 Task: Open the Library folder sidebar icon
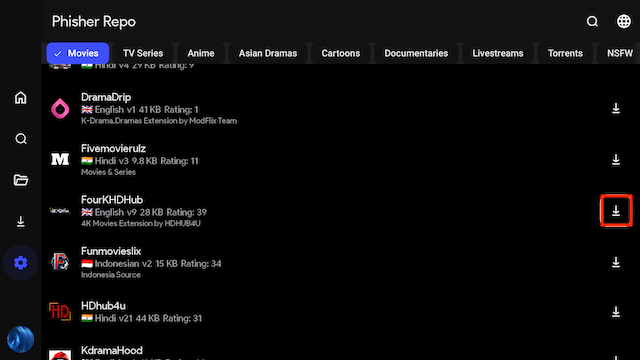click(20, 180)
